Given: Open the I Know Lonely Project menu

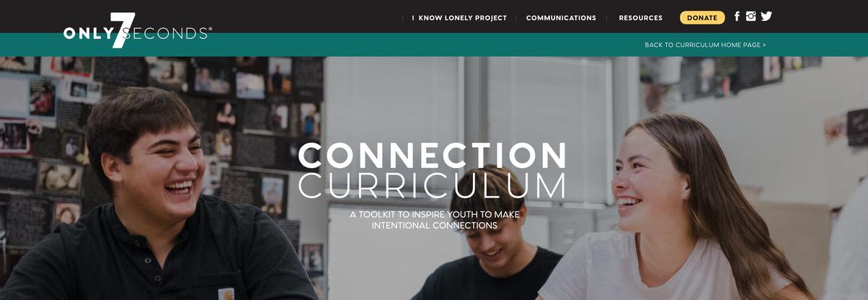Looking at the screenshot, I should click(459, 18).
